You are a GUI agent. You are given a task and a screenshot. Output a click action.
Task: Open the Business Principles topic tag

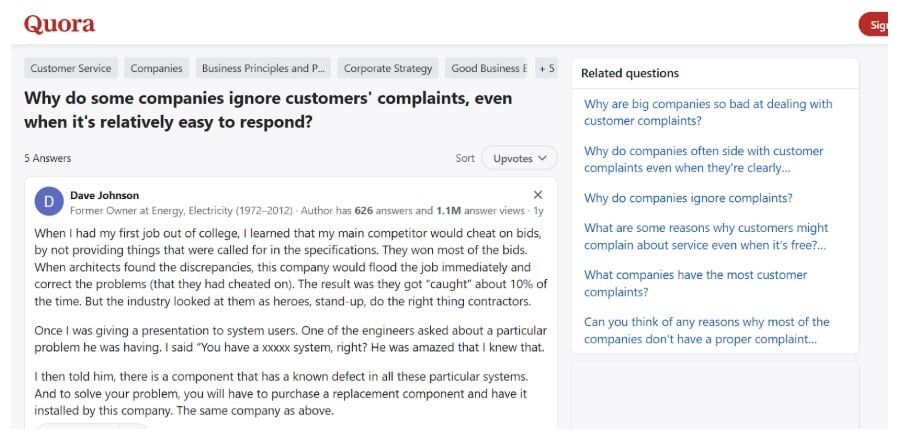point(264,68)
